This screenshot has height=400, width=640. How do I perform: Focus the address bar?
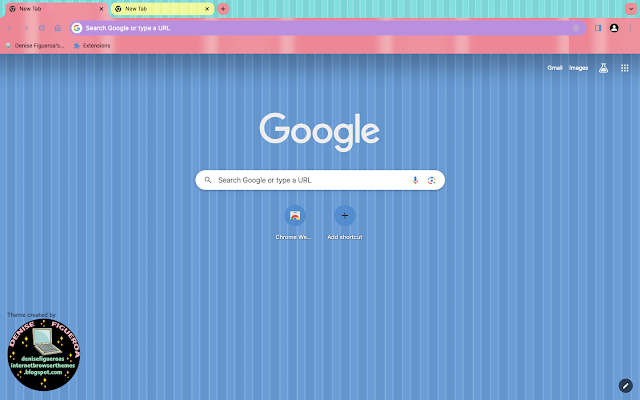(328, 28)
